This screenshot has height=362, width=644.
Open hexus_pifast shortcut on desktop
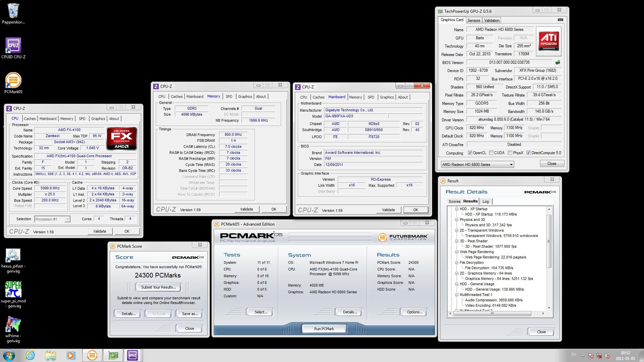[13, 261]
